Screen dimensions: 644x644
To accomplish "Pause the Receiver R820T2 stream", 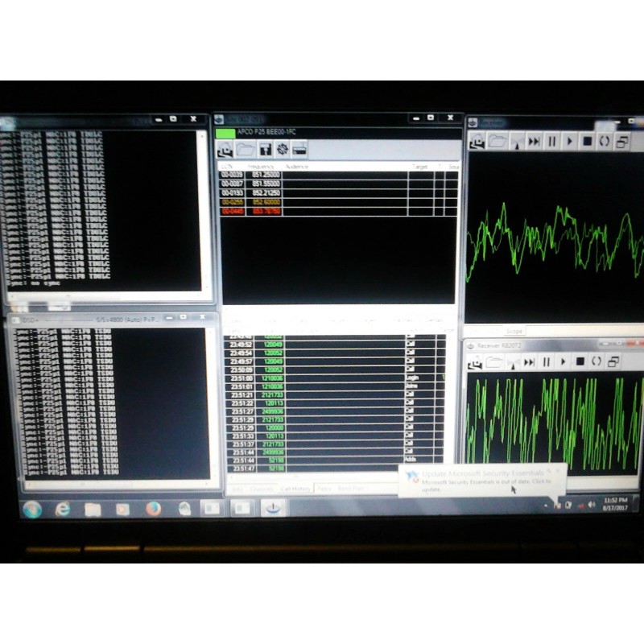I will click(547, 361).
